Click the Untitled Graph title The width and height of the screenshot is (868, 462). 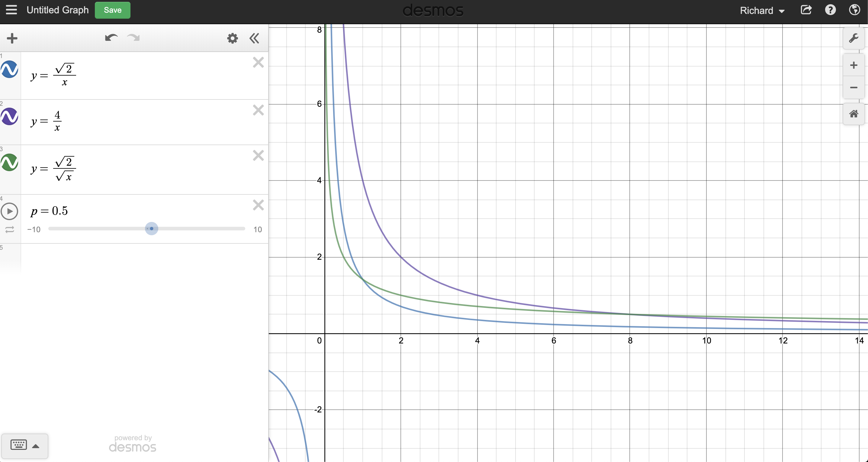pyautogui.click(x=57, y=10)
